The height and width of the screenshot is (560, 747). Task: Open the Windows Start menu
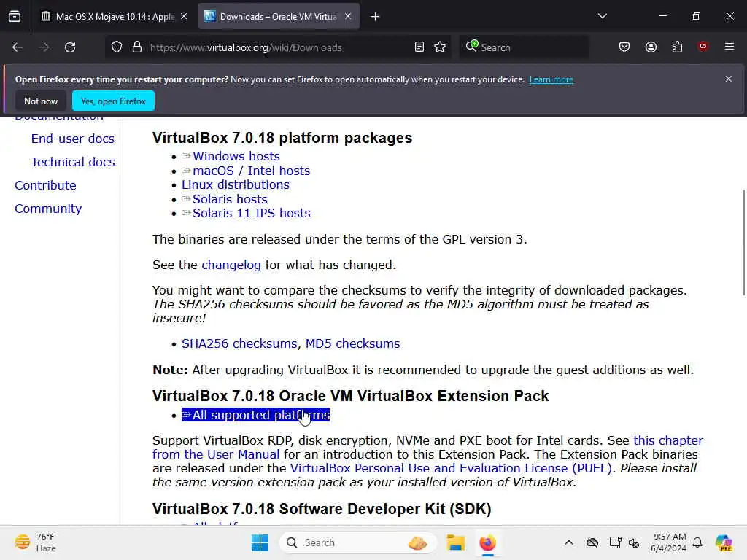coord(260,542)
